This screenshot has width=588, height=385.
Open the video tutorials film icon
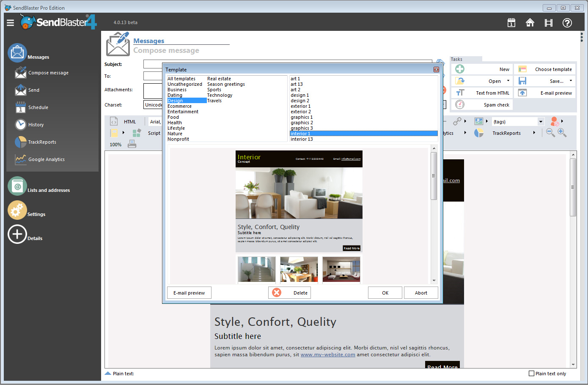pos(549,23)
